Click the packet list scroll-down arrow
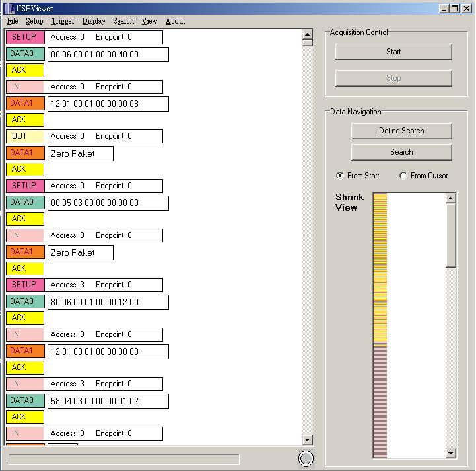The width and height of the screenshot is (476, 471). [x=308, y=439]
